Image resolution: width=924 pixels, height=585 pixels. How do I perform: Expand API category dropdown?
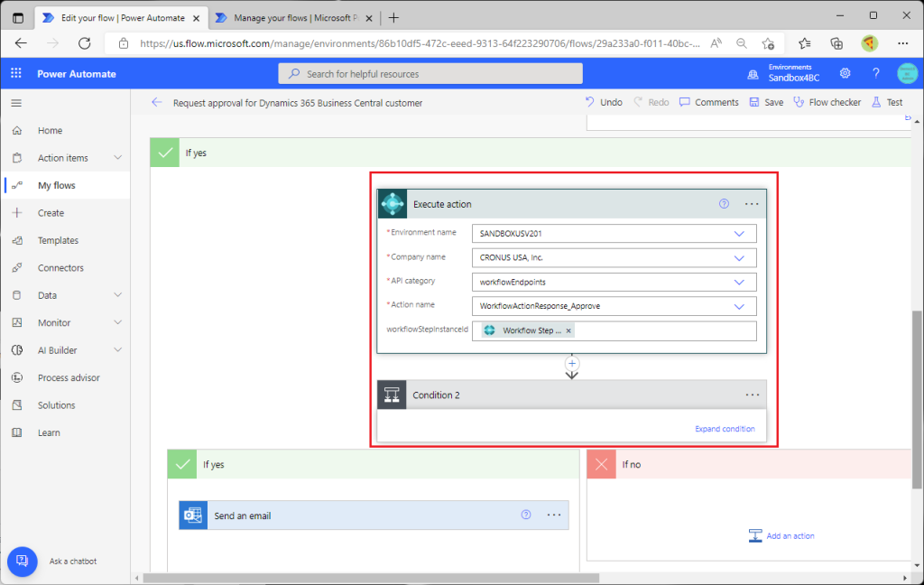coord(739,282)
